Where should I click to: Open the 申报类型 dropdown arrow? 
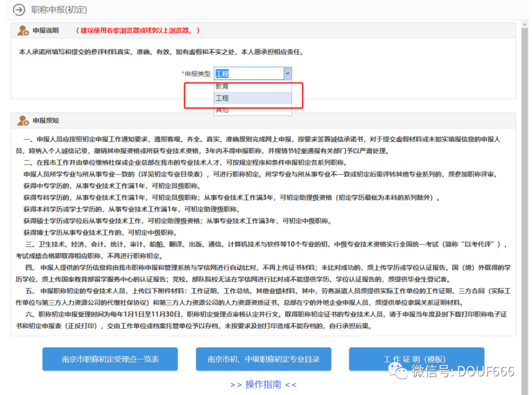(288, 73)
